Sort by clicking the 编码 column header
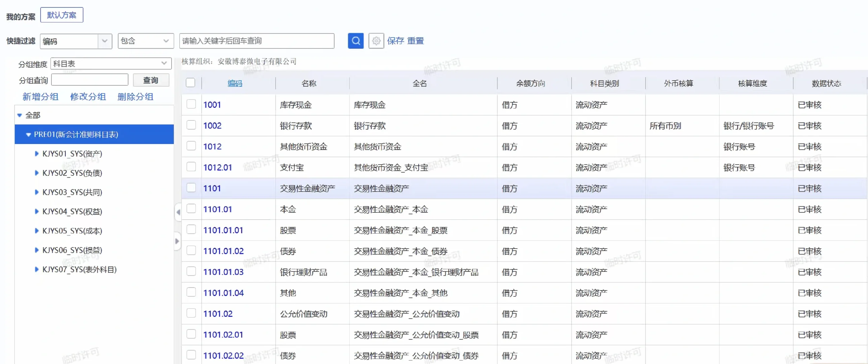Screen dimensions: 868x364 pyautogui.click(x=235, y=83)
